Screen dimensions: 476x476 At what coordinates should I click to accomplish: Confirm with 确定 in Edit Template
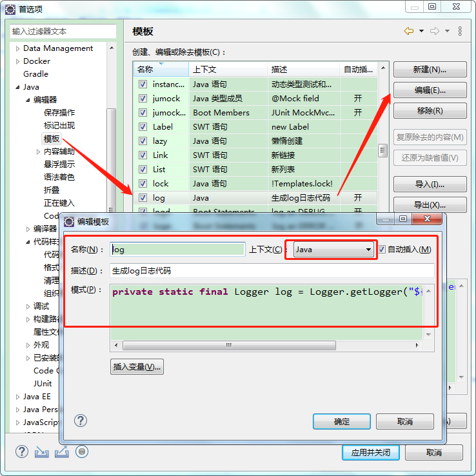coord(342,421)
